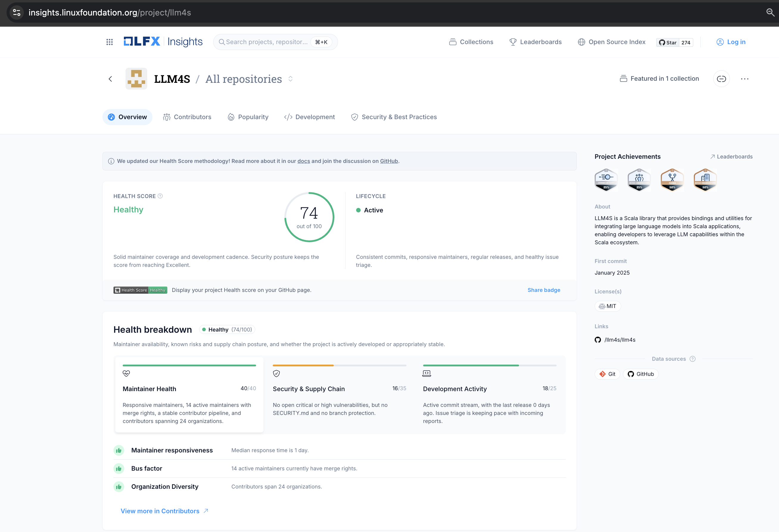
Task: Click the forks 50% achievement badge
Action: point(672,180)
